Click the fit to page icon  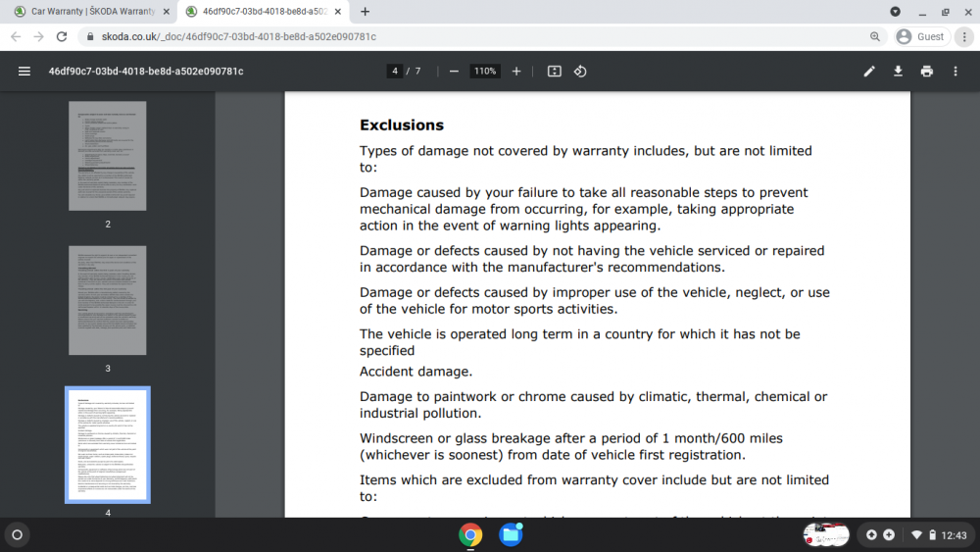point(555,72)
